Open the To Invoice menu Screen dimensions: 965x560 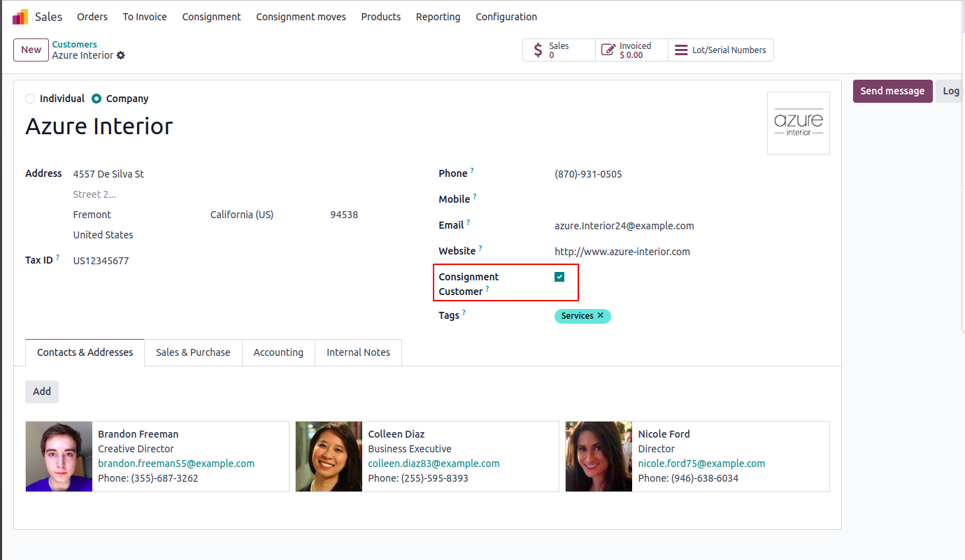pos(145,17)
